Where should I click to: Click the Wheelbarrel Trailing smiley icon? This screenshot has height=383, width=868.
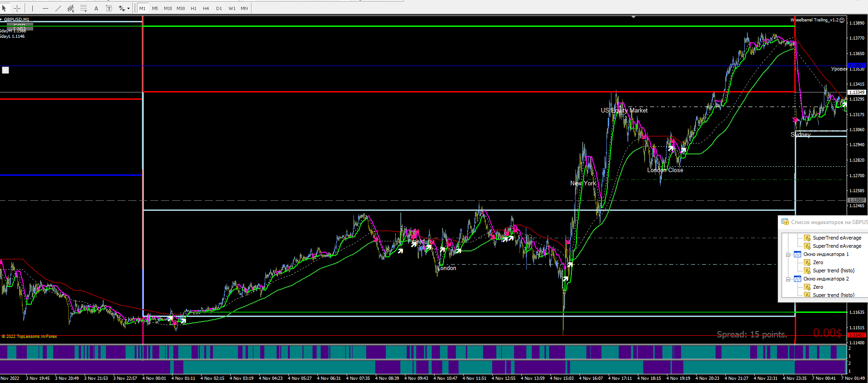click(842, 20)
